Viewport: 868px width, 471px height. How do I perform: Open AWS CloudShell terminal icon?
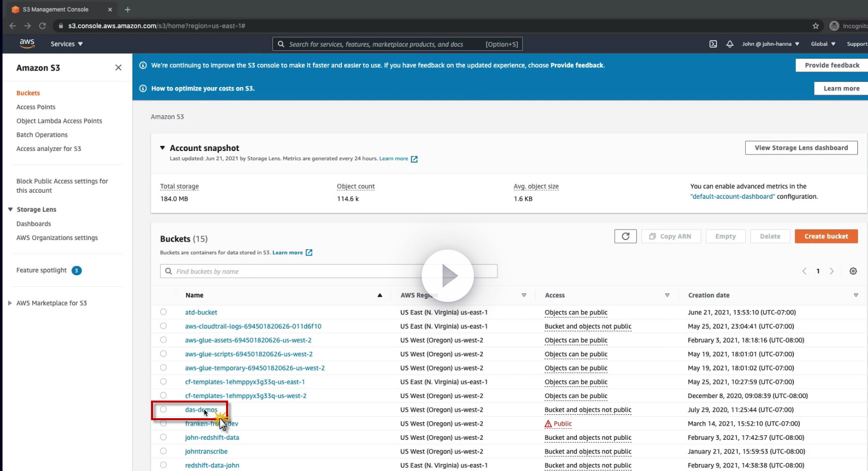tap(713, 44)
